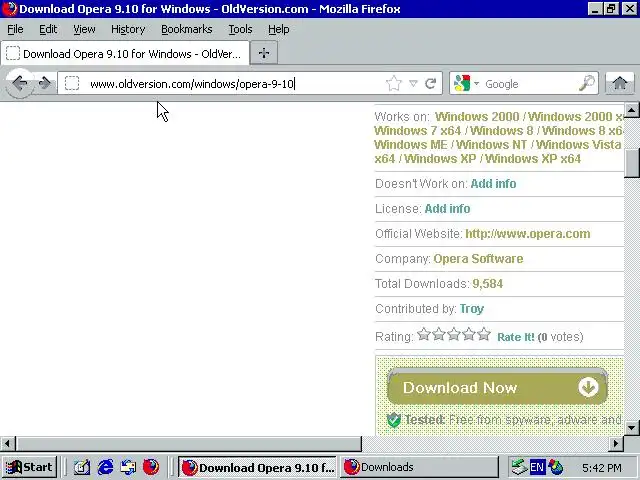The width and height of the screenshot is (640, 480).
Task: Launch Firefox from the quick launch bar
Action: pos(151,467)
